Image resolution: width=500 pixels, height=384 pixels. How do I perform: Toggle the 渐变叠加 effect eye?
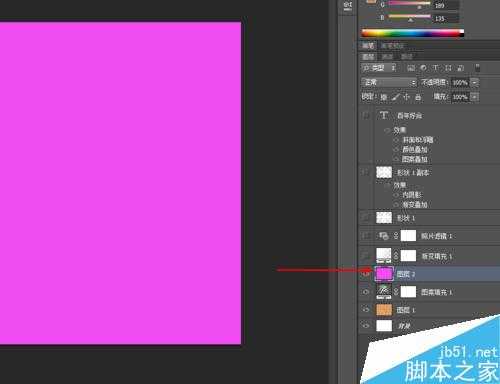click(x=396, y=204)
